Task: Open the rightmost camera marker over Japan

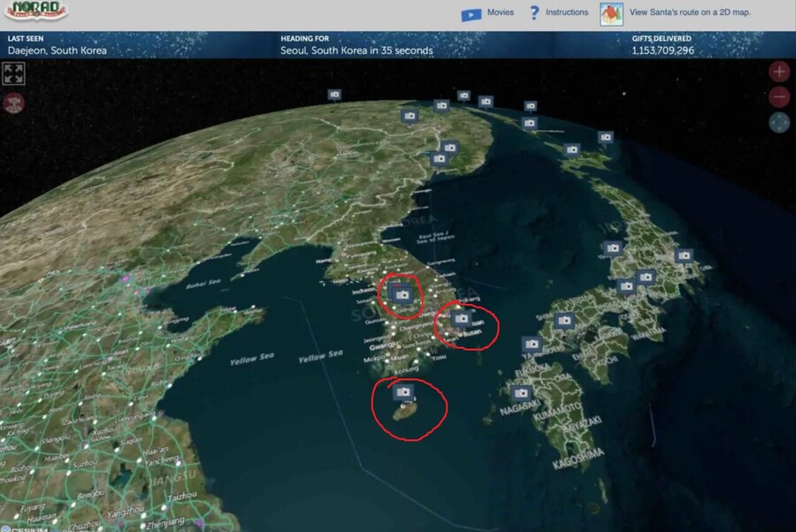Action: point(684,256)
